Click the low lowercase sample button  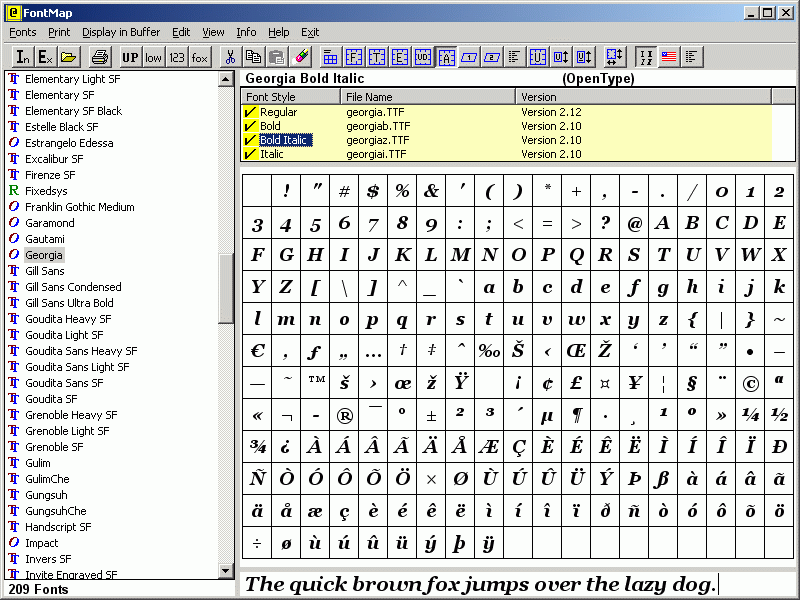152,57
